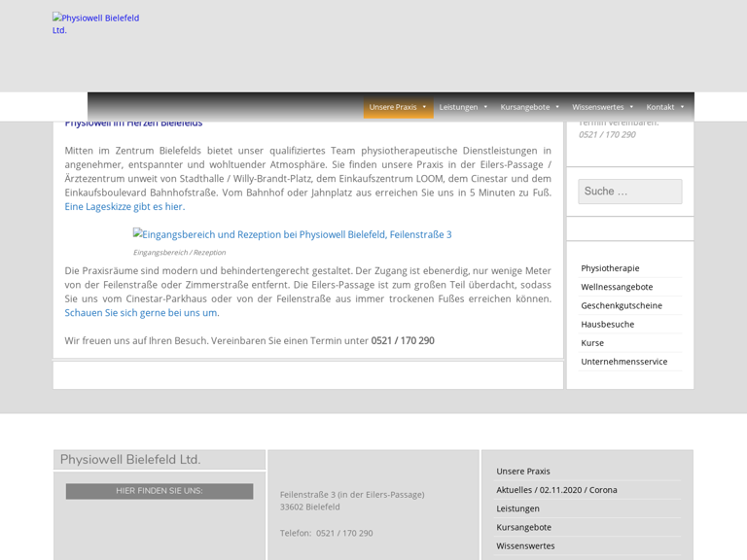Expand the Leistungen dropdown arrow
This screenshot has width=747, height=560.
coord(485,107)
